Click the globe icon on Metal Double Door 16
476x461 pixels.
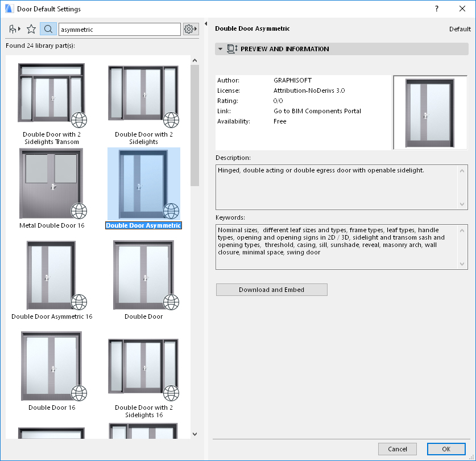click(79, 211)
